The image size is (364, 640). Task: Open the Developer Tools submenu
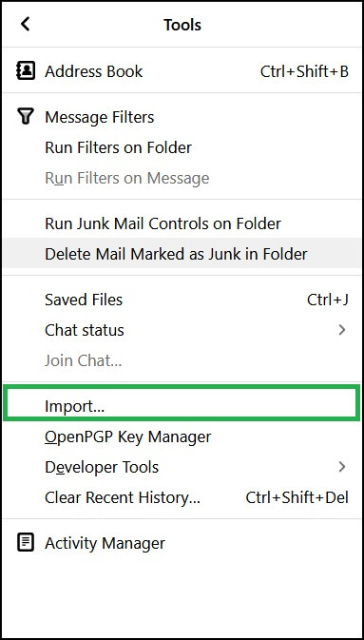coord(182,467)
